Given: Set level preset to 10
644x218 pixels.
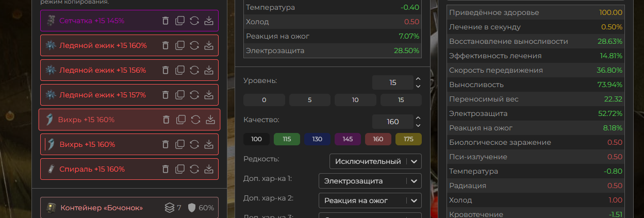Looking at the screenshot, I should (355, 100).
